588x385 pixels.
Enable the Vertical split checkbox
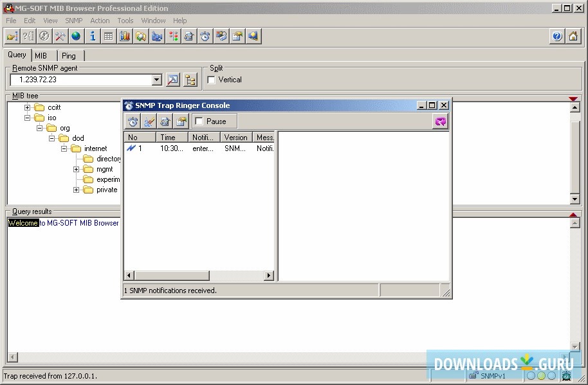pyautogui.click(x=211, y=80)
